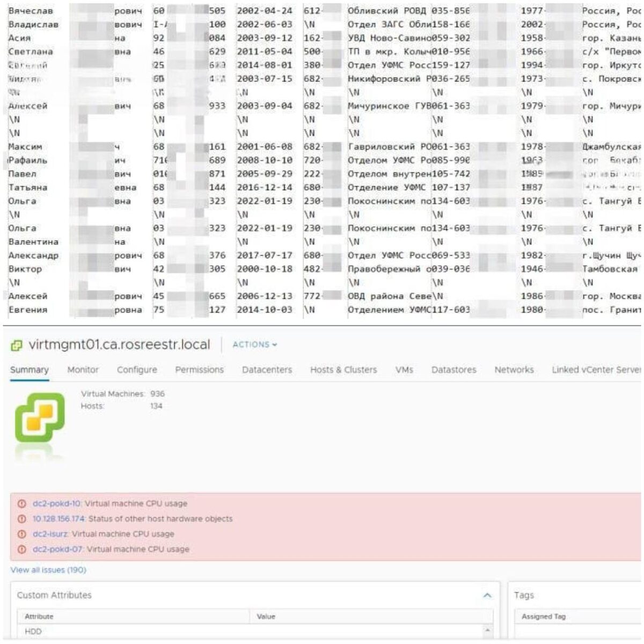Select the Permissions tab
This screenshot has width=644, height=644.
tap(199, 370)
